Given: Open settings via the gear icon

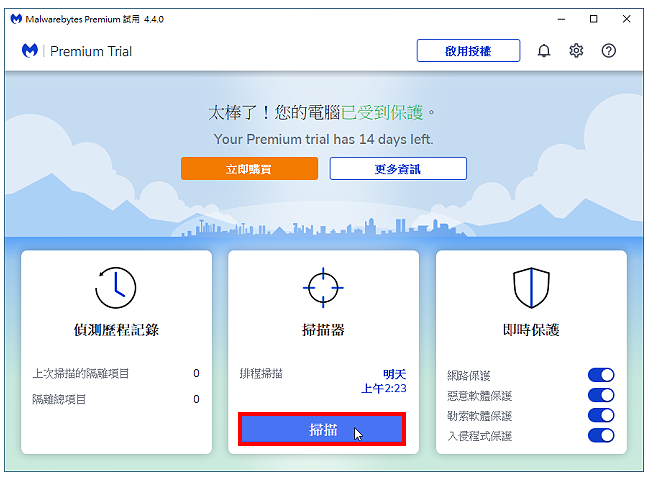Looking at the screenshot, I should click(576, 51).
